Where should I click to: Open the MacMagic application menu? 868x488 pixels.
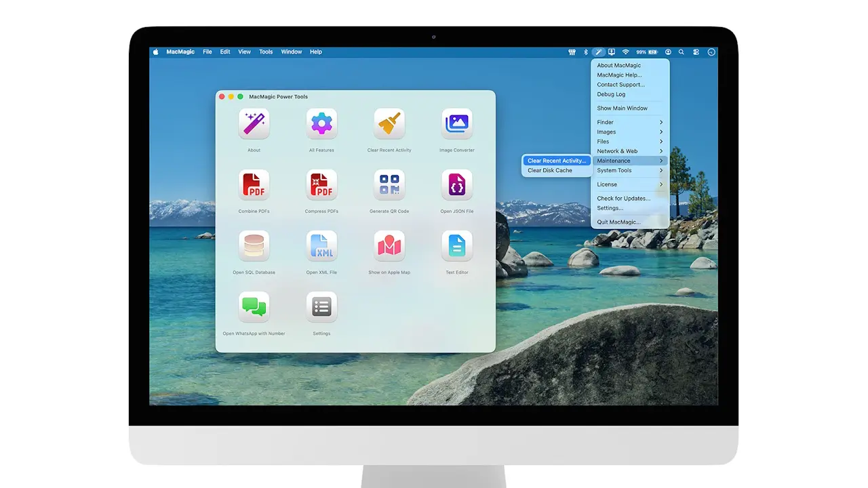click(179, 52)
